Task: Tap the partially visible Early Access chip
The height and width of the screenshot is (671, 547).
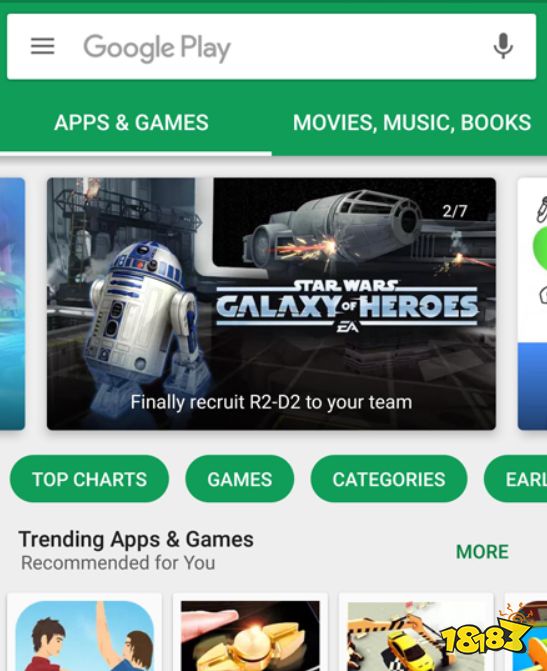Action: tap(516, 479)
